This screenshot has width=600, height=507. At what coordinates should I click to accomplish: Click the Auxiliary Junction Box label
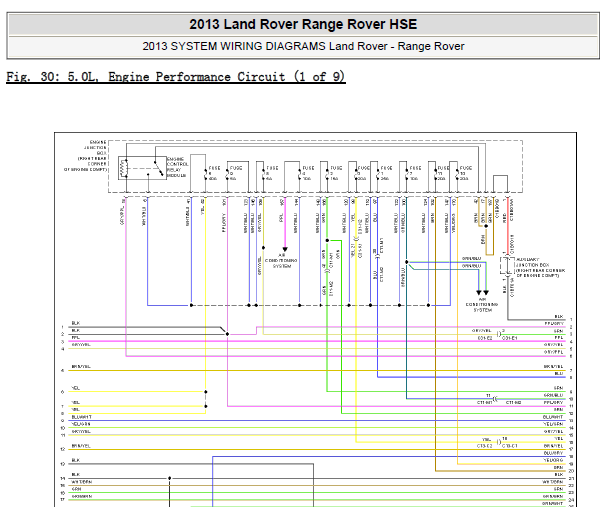[x=538, y=263]
